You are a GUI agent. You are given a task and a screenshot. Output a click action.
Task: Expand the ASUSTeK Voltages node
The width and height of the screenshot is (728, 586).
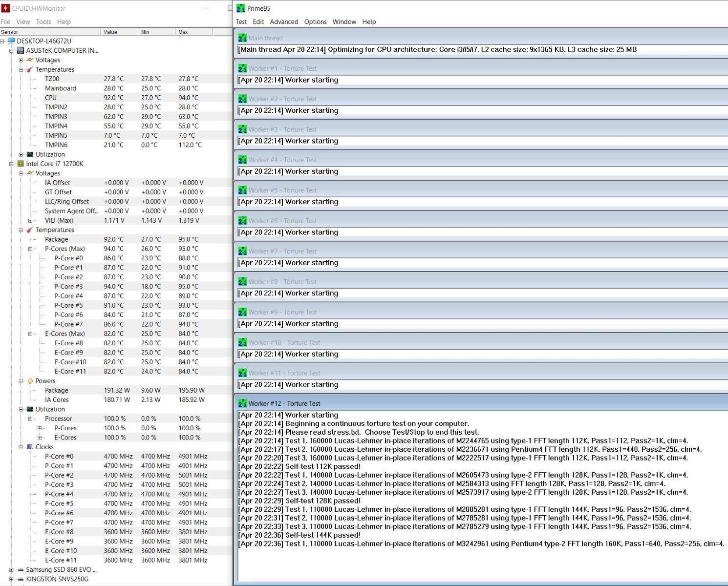click(x=21, y=60)
